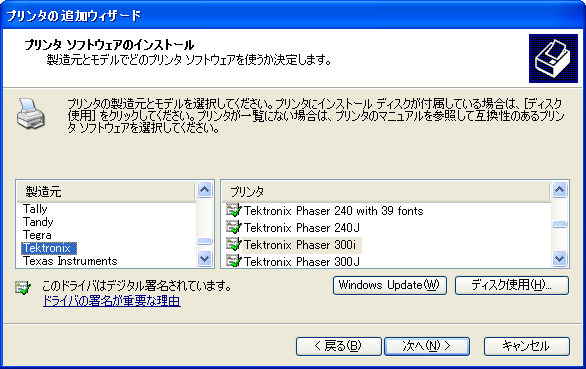Choose Texas Instruments manufacturer
This screenshot has height=369, width=586.
coord(70,261)
